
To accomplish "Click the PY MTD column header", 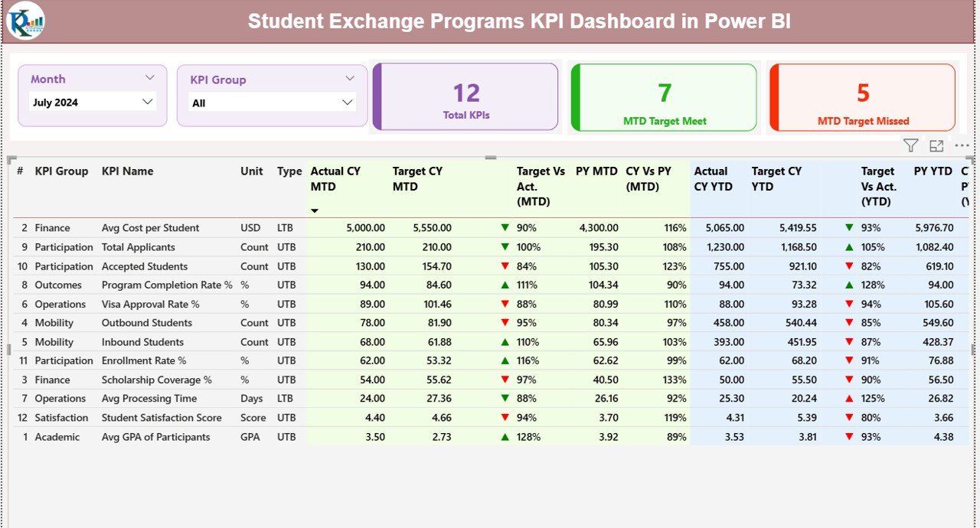I will (596, 171).
